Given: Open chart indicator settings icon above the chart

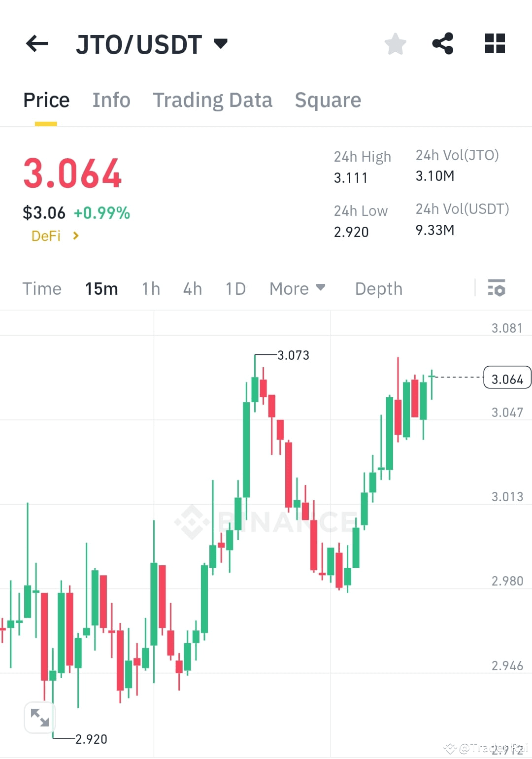Looking at the screenshot, I should point(497,288).
